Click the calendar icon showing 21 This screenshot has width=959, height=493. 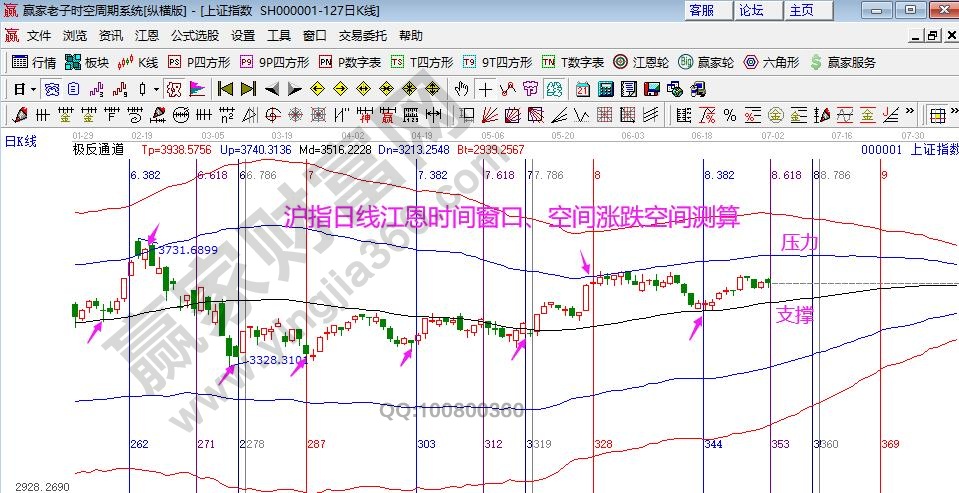tap(582, 88)
